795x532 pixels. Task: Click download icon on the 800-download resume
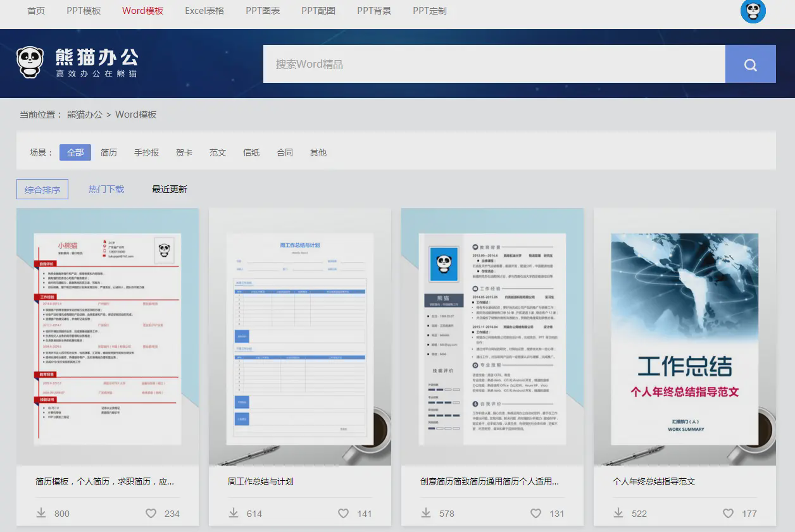(x=42, y=513)
